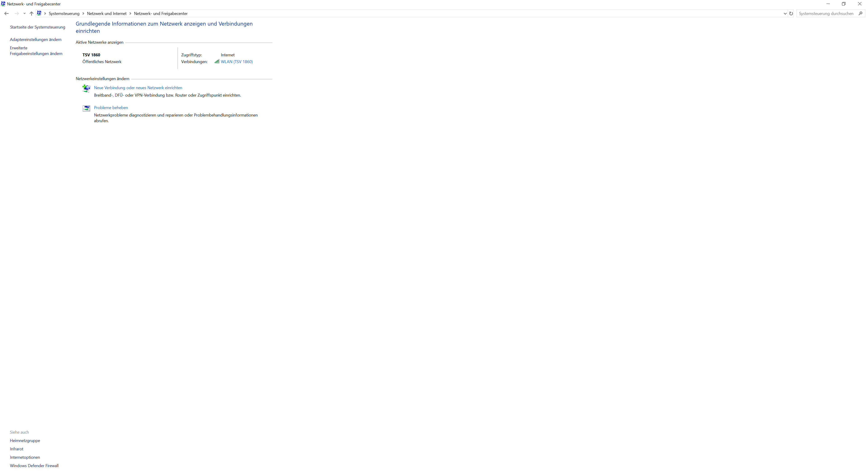The image size is (868, 475).
Task: Click the new connection setup icon
Action: pos(86,88)
